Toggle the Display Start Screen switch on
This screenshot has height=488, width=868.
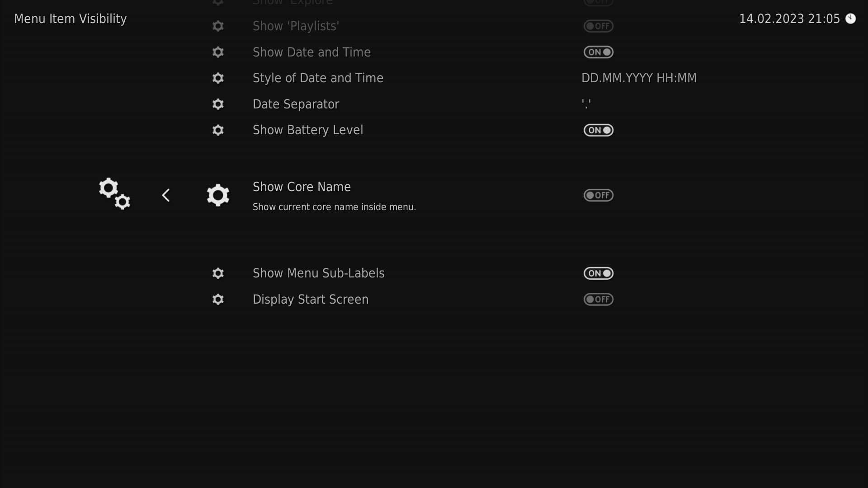point(598,299)
